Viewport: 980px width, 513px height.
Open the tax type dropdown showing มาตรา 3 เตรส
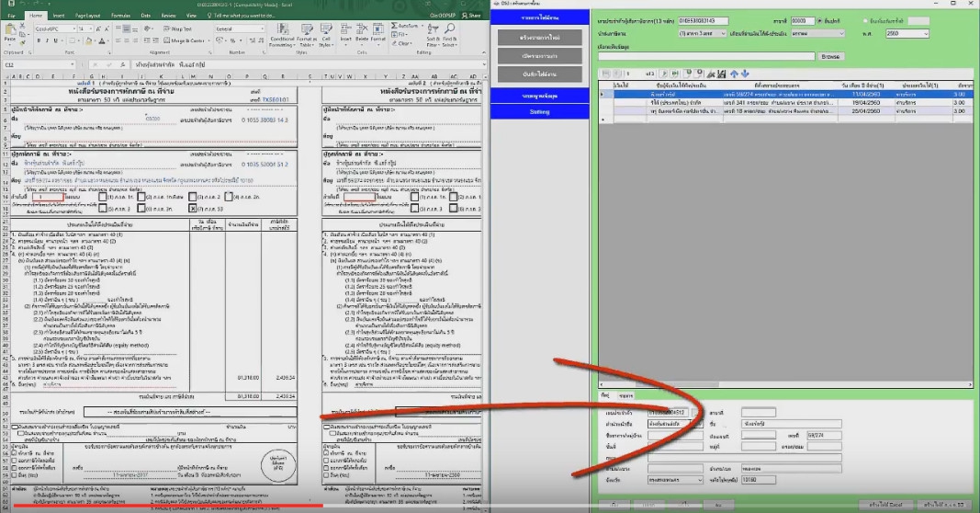(x=703, y=34)
